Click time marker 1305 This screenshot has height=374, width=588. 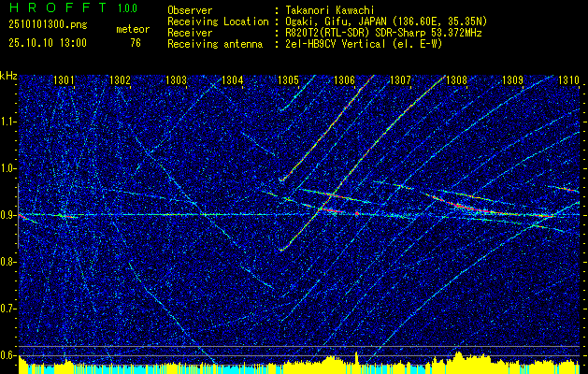coord(288,79)
